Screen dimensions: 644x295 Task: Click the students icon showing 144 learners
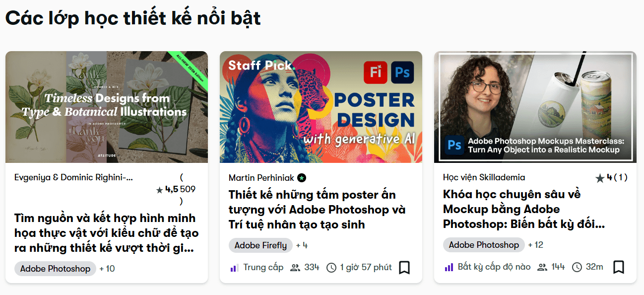[542, 267]
